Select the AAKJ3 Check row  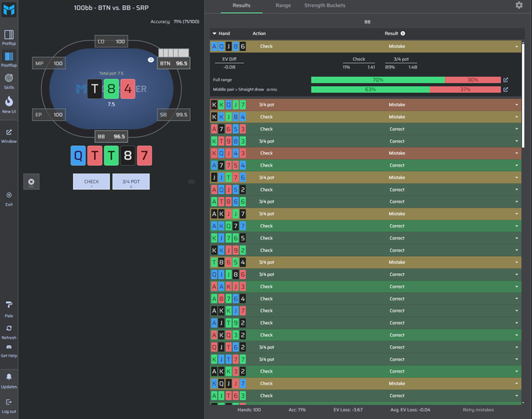tap(366, 287)
